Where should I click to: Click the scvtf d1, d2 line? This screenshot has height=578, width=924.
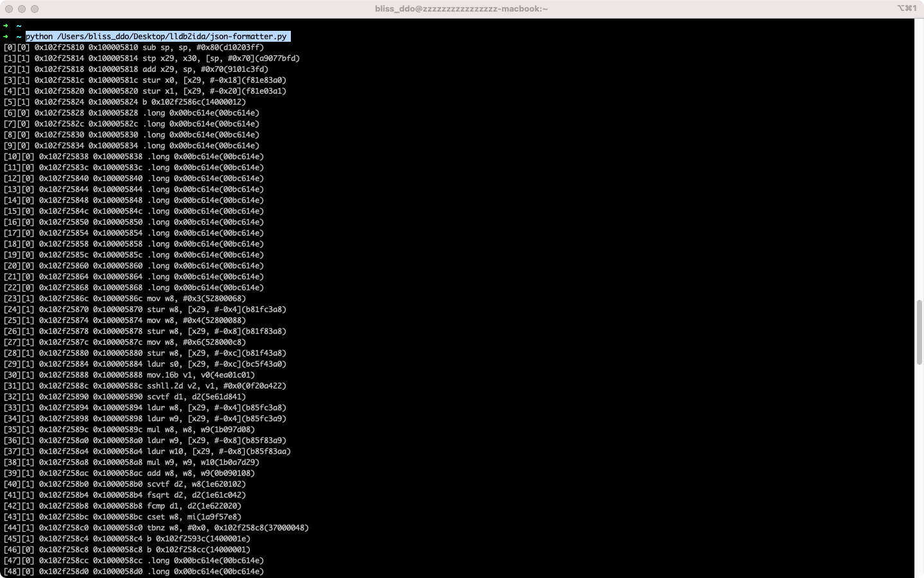tap(125, 397)
